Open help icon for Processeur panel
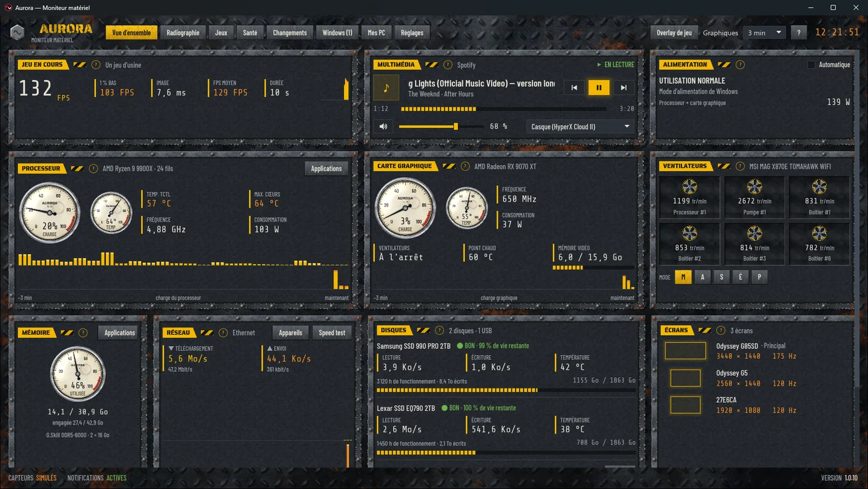Screen dimensions: 868x489 coord(93,168)
